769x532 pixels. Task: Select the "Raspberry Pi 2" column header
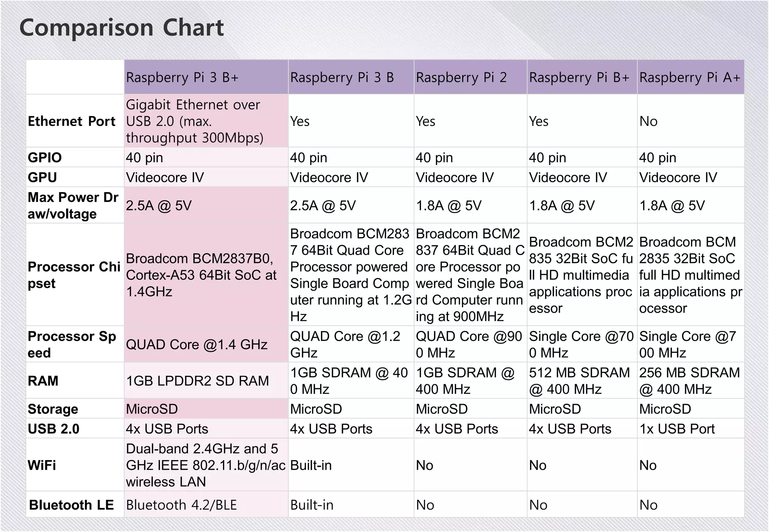pyautogui.click(x=461, y=77)
